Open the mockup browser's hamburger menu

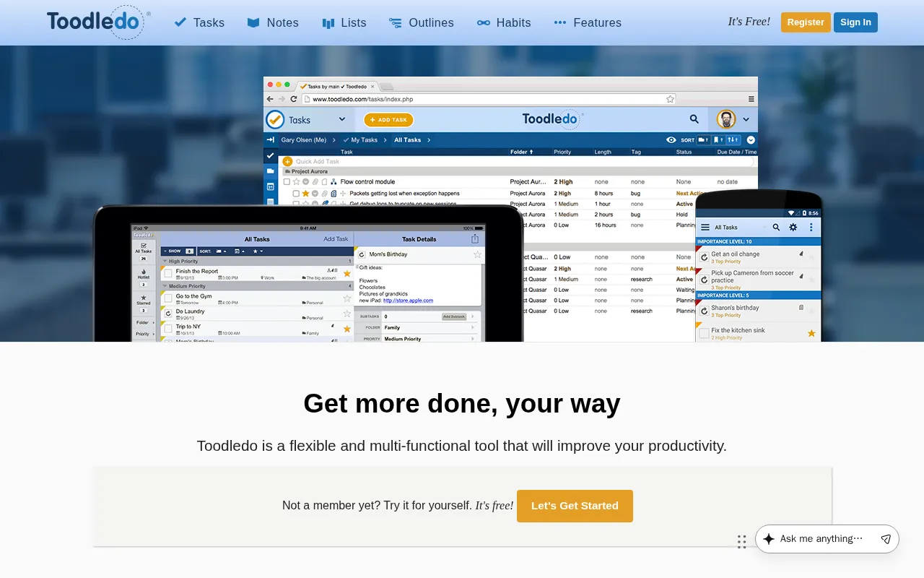(751, 99)
